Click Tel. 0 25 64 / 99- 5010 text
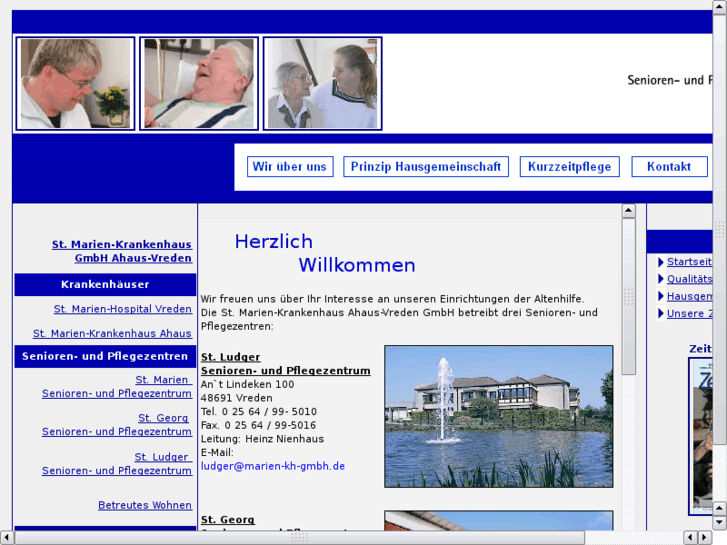 pos(259,412)
